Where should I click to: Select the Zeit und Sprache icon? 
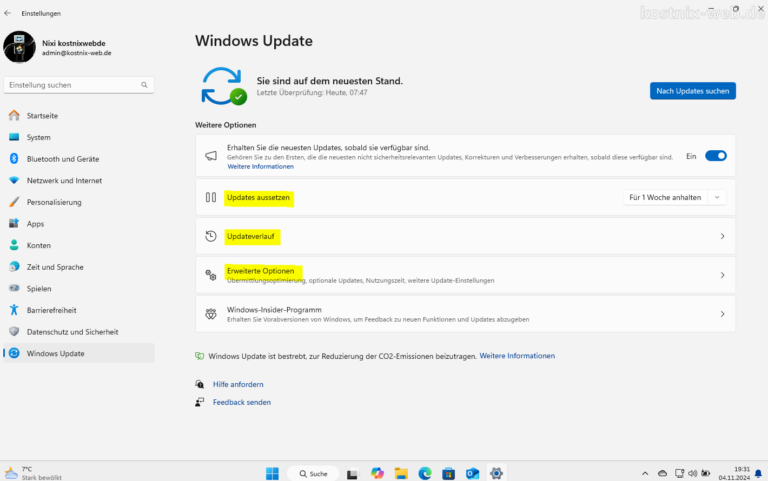click(x=14, y=266)
